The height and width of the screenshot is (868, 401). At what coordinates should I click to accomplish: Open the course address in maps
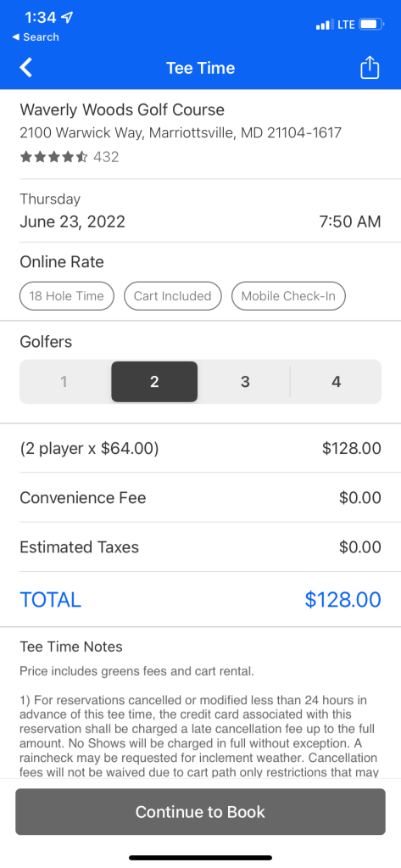[x=181, y=133]
